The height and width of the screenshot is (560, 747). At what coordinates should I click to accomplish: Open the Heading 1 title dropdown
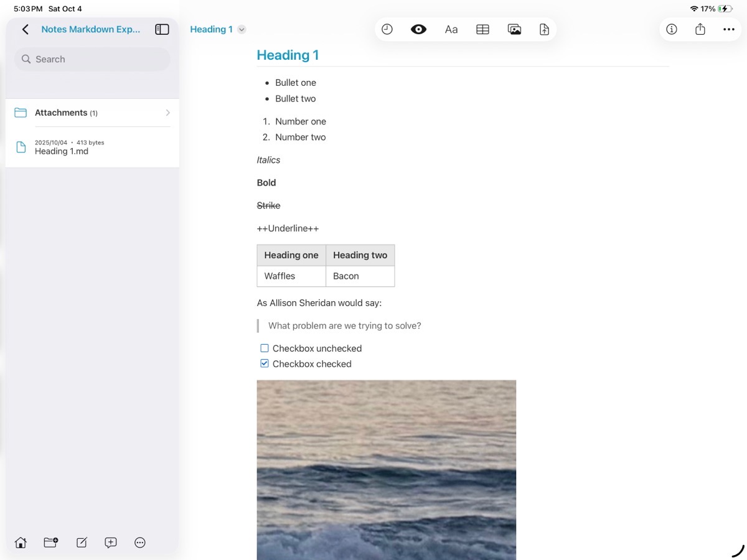[x=242, y=29]
